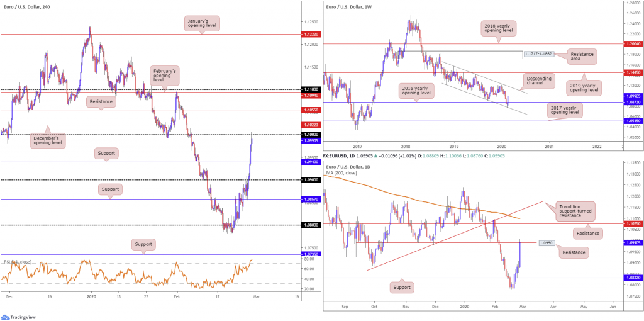Viewport: 644px width, 321px height.
Task: Select February's opening level annotation
Action: pos(164,74)
